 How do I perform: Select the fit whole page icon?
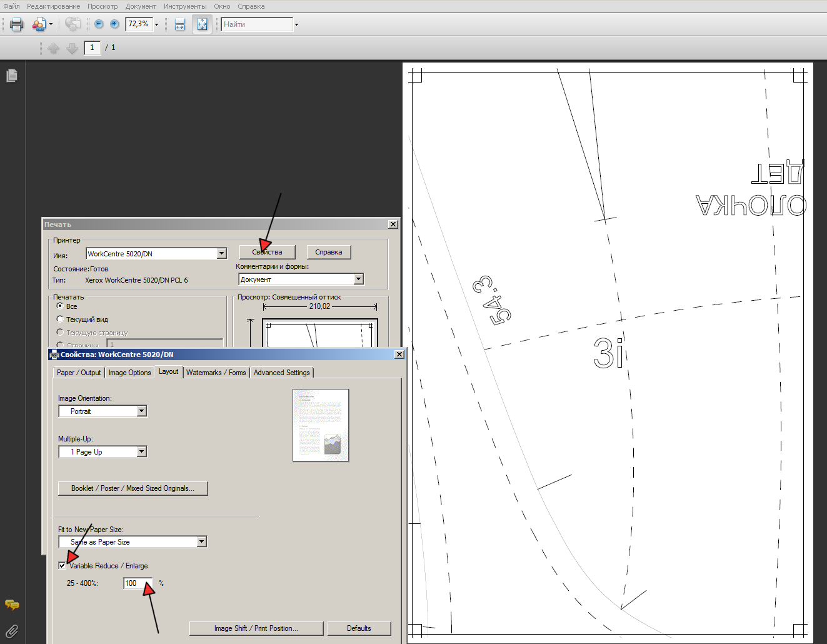(202, 24)
